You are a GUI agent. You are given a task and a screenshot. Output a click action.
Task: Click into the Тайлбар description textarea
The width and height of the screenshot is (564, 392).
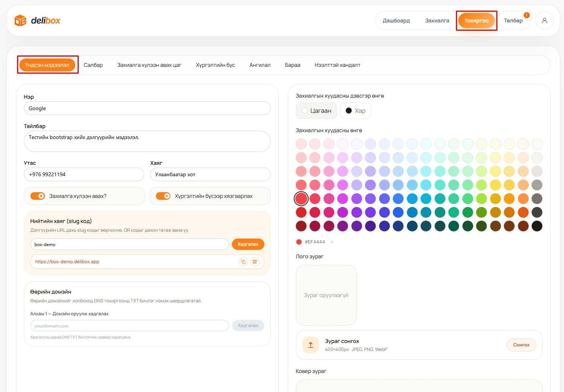[147, 141]
